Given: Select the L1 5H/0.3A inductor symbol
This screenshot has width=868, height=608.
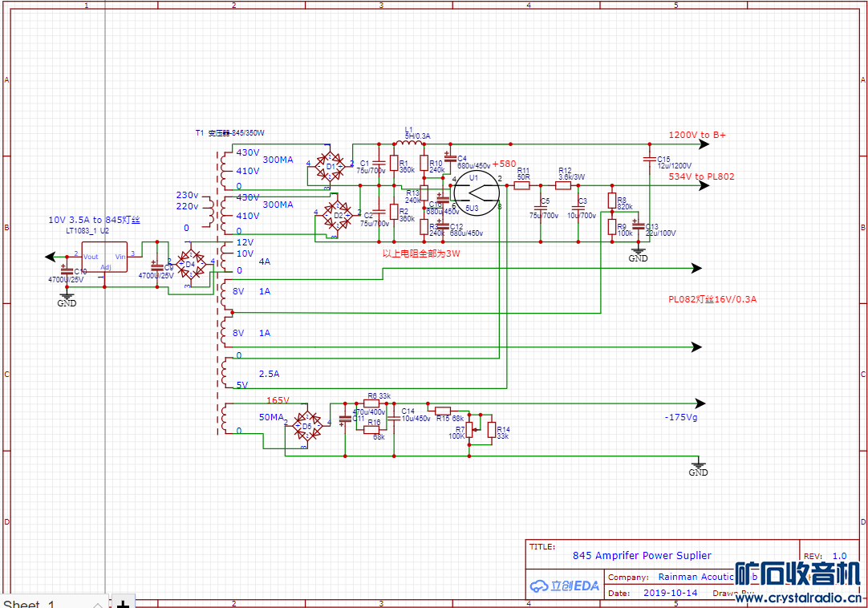Looking at the screenshot, I should [x=408, y=144].
